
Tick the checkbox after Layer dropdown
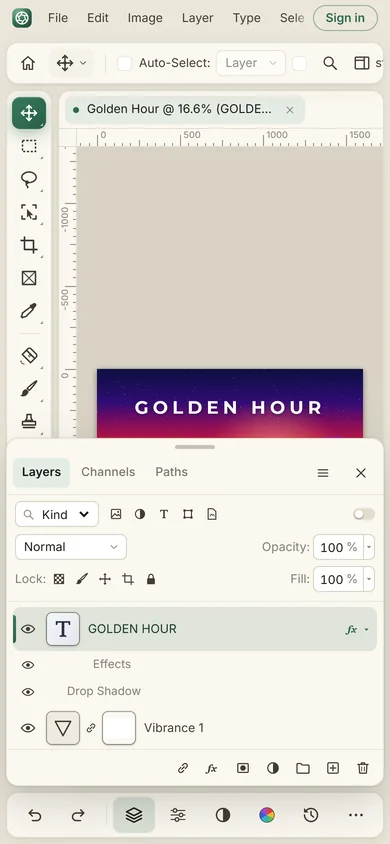300,64
